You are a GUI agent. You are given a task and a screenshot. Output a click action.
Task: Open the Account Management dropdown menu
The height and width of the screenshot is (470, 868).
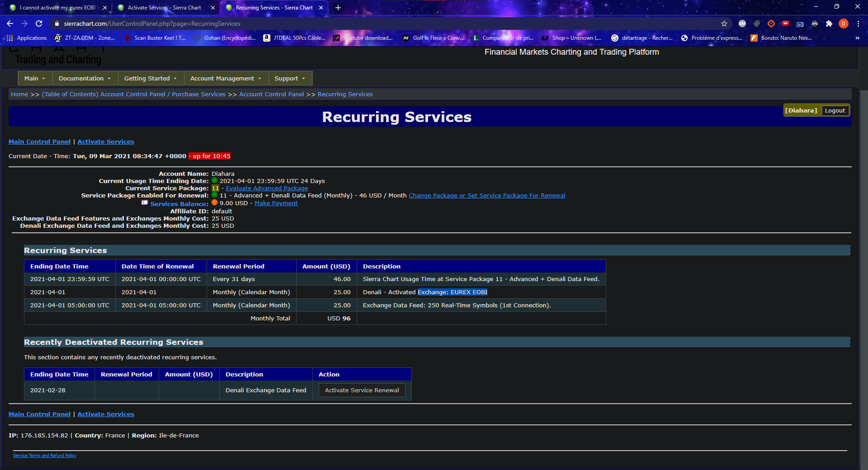point(226,78)
